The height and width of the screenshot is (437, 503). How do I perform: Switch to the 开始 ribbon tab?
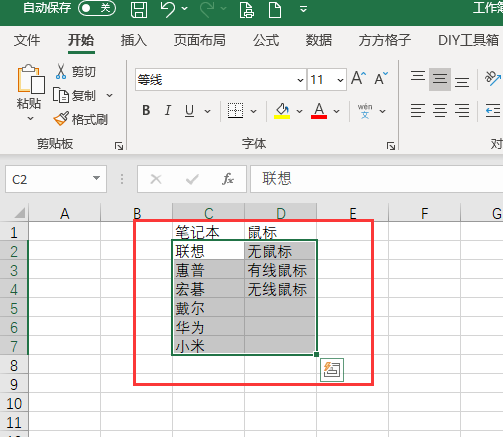pyautogui.click(x=81, y=40)
